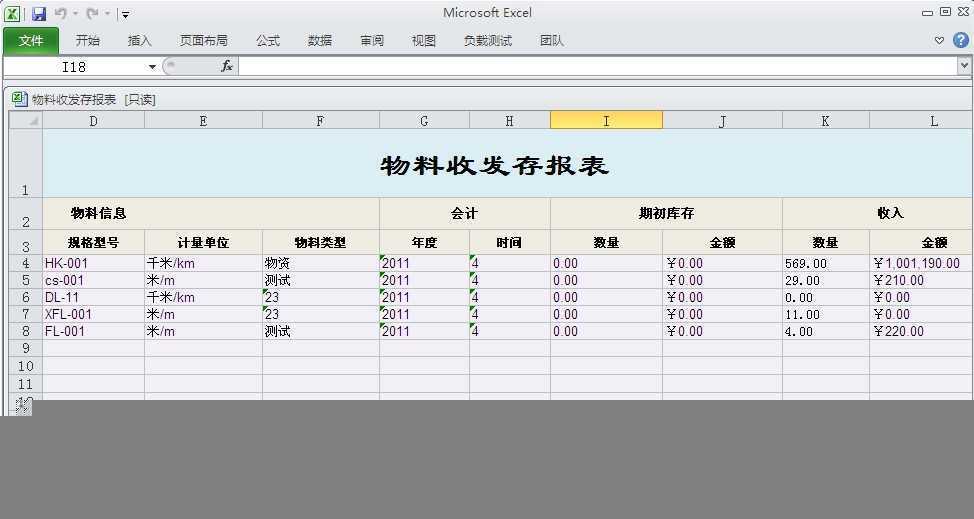The width and height of the screenshot is (974, 519).
Task: Select the ¥220.00 amount cell
Action: click(921, 332)
